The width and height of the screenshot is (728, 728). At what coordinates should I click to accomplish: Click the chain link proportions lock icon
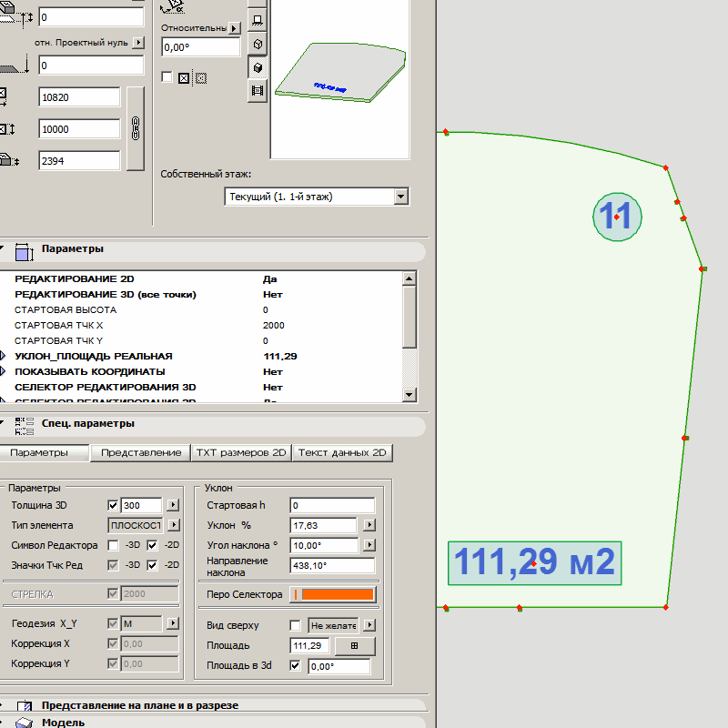[x=135, y=128]
